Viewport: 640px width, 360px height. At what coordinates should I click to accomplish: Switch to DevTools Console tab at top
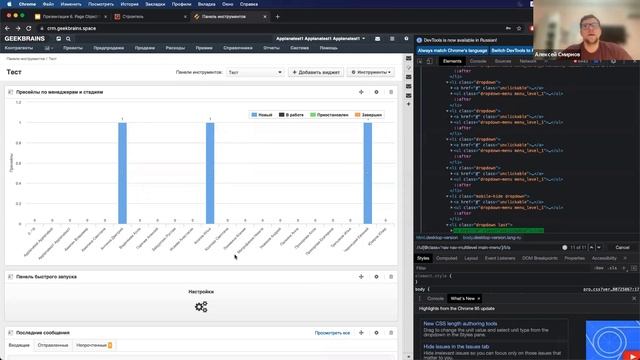click(478, 61)
